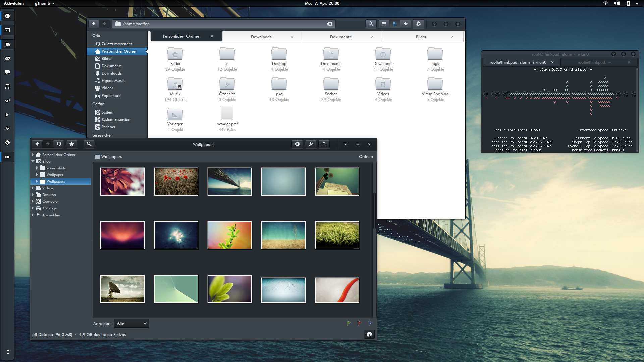Image resolution: width=644 pixels, height=362 pixels.
Task: Open volume indicator in top bar
Action: coord(617,3)
